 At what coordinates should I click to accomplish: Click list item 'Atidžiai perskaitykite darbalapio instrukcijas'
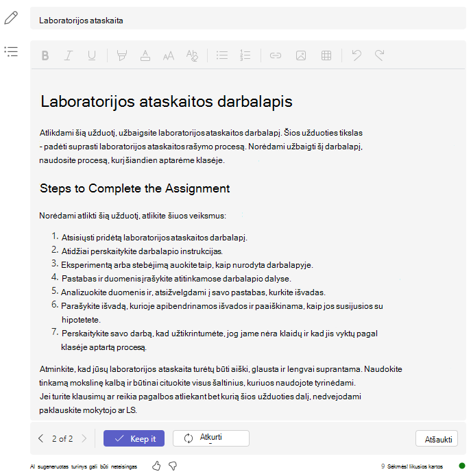[142, 251]
